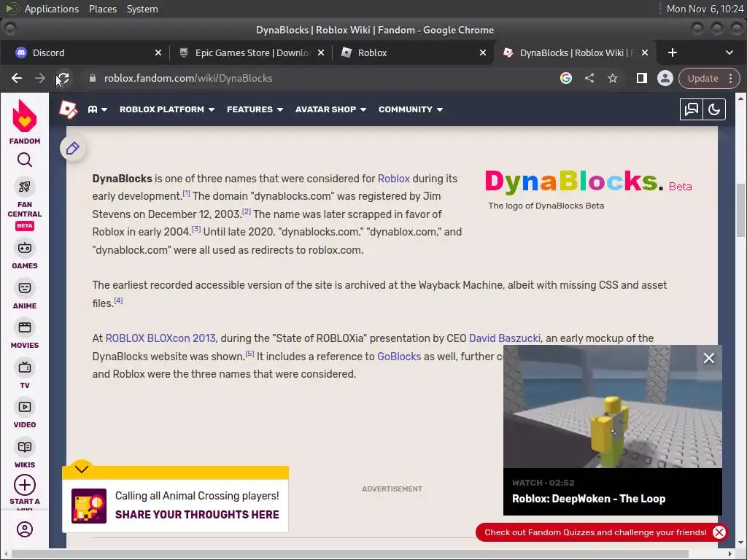Open Video section in Fandom sidebar
This screenshot has width=747, height=560.
pyautogui.click(x=24, y=414)
